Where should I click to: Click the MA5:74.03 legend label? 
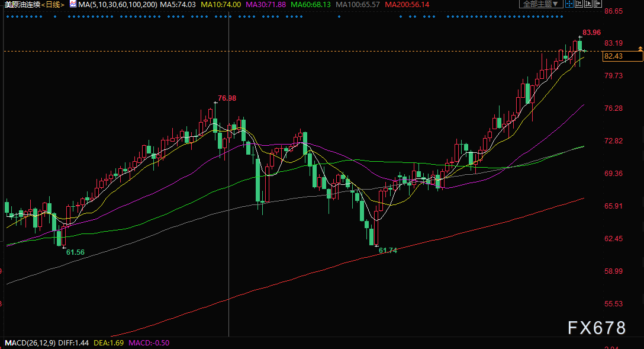[x=178, y=5]
